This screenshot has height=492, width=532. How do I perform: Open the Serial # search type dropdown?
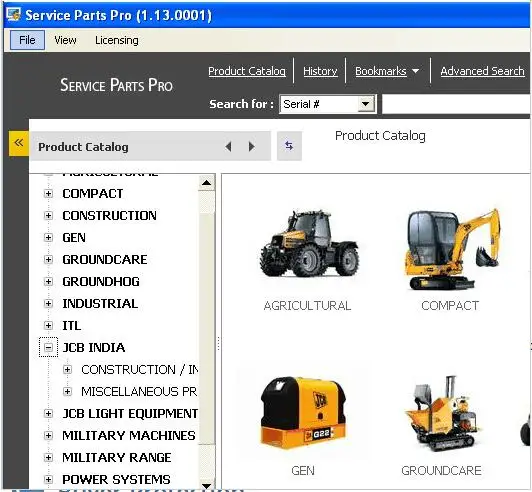366,104
